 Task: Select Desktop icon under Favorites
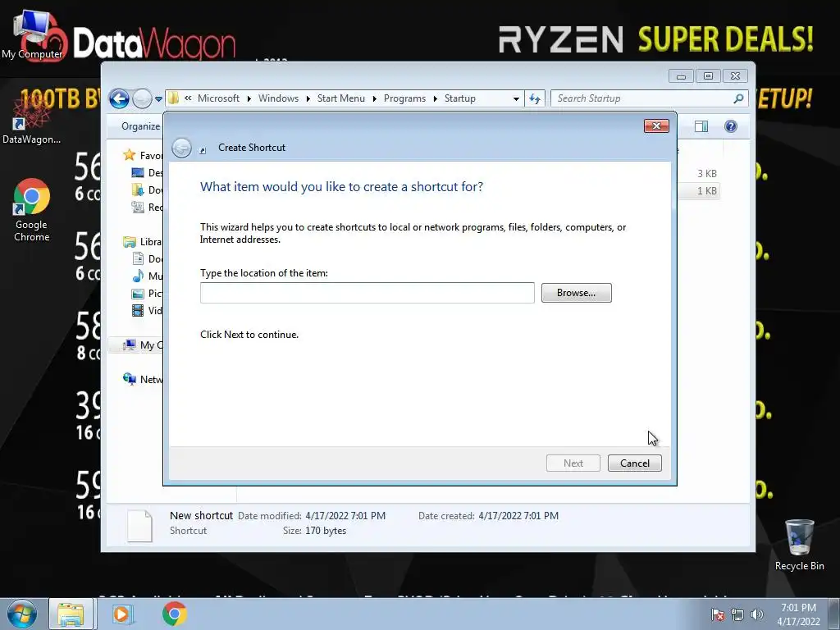coord(138,172)
